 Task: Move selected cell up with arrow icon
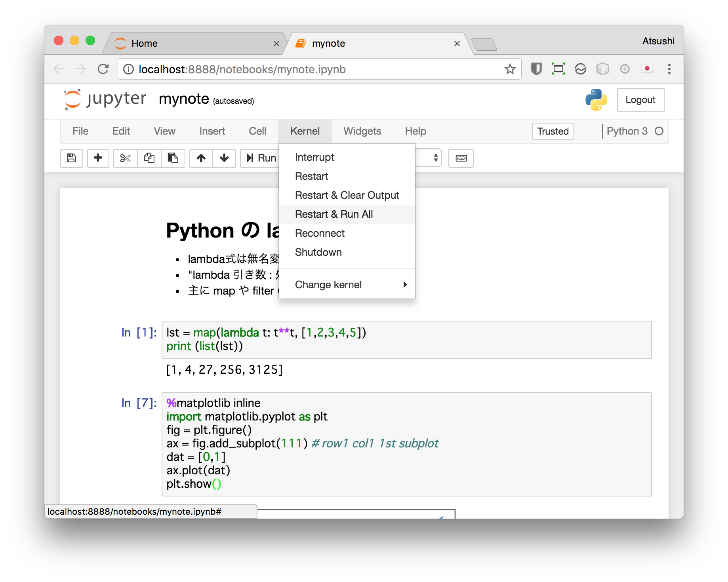[201, 158]
